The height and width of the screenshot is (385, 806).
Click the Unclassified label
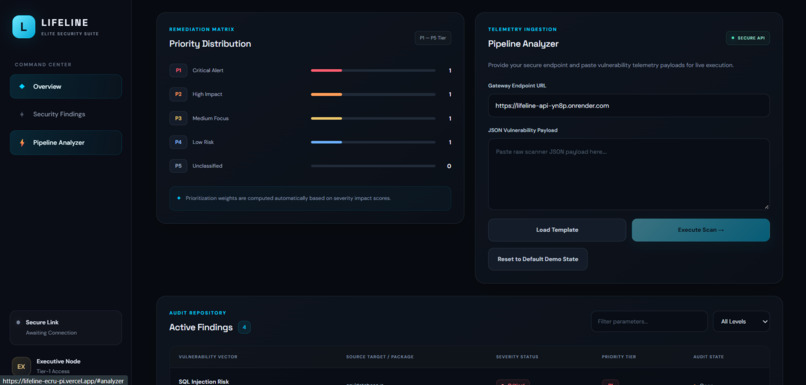point(207,166)
